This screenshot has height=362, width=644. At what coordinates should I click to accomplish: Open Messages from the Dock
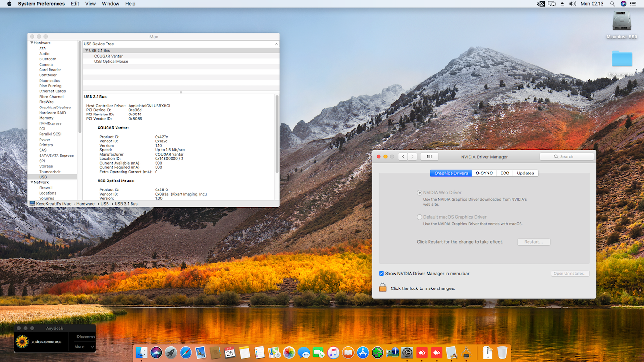click(304, 352)
